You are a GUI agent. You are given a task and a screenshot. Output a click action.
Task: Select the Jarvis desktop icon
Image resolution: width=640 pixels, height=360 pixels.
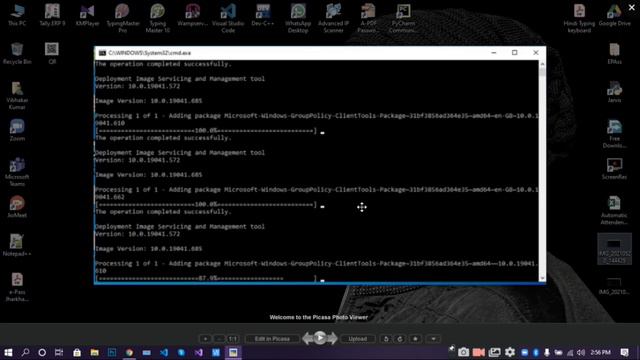coord(614,92)
